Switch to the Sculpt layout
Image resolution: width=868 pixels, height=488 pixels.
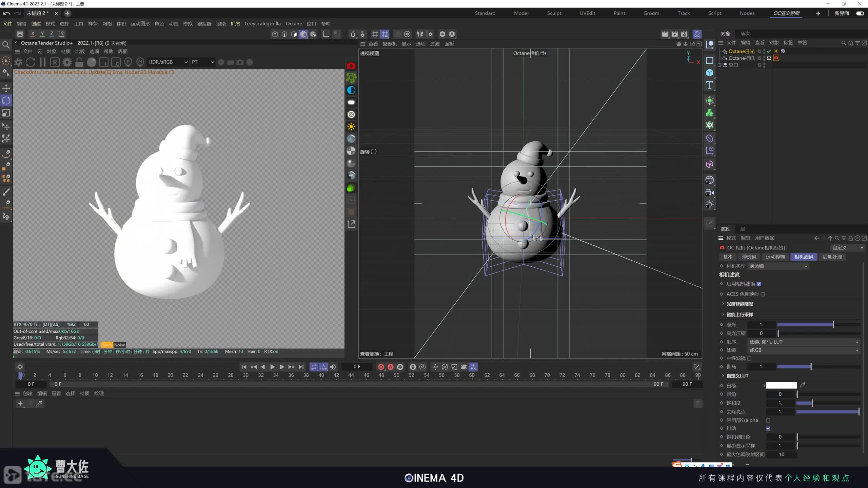pos(554,13)
